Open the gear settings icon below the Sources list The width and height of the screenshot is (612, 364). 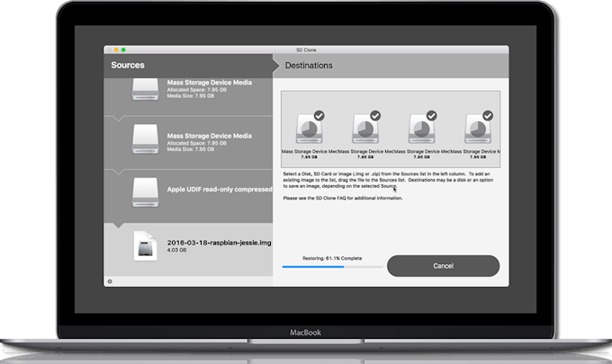tap(110, 281)
